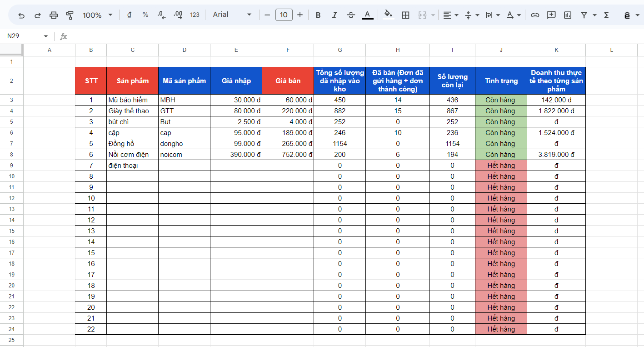The width and height of the screenshot is (644, 347).
Task: Toggle Bold formatting
Action: 318,15
